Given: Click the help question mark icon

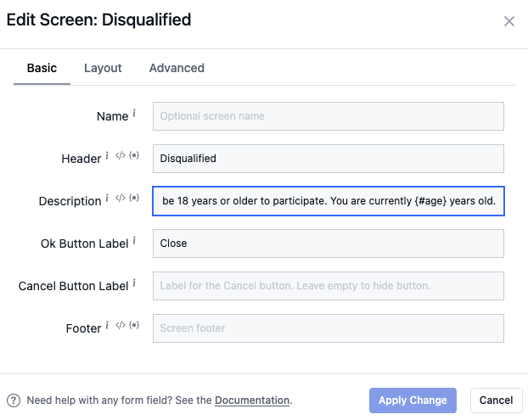Looking at the screenshot, I should [14, 400].
